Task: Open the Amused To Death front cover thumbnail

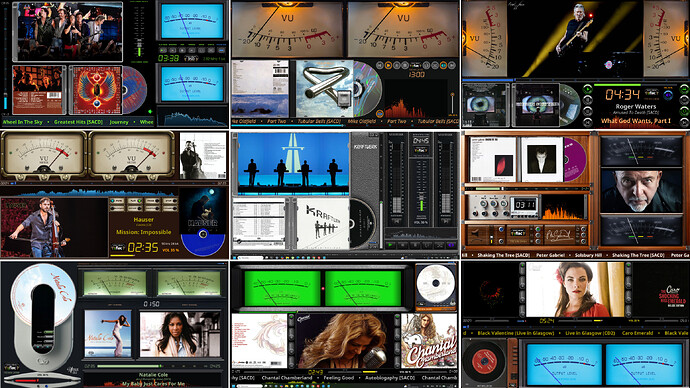Action: [x=537, y=105]
